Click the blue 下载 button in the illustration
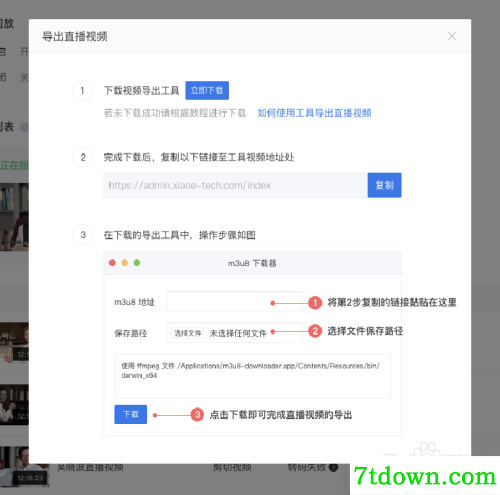The height and width of the screenshot is (495, 500). [x=130, y=414]
